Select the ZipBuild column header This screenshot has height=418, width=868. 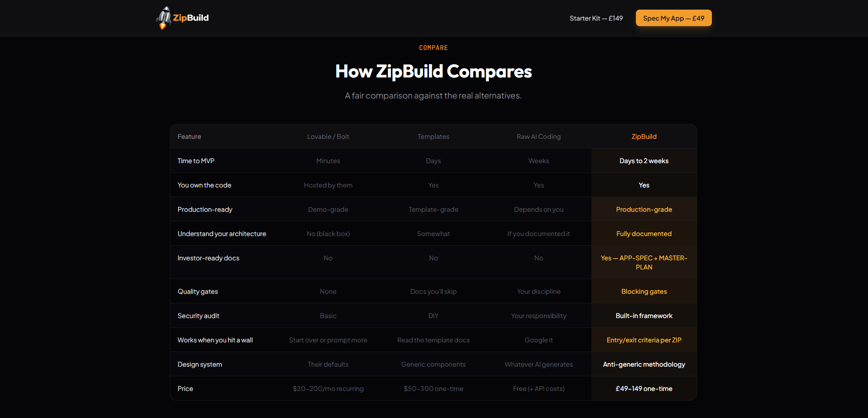pos(644,136)
